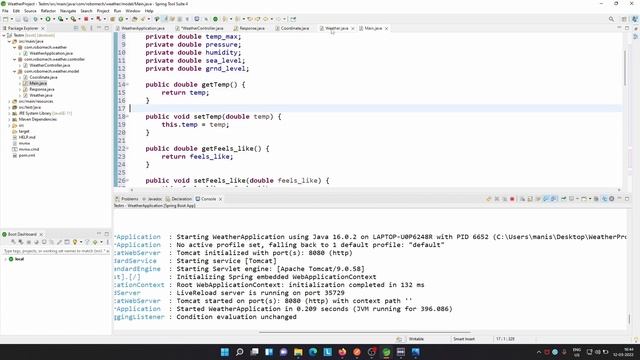Click the Pin Console icon
Screen dimensions: 640x360
564,199
